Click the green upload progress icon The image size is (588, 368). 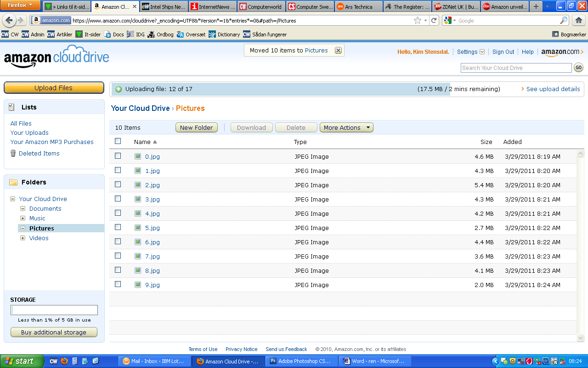(119, 89)
